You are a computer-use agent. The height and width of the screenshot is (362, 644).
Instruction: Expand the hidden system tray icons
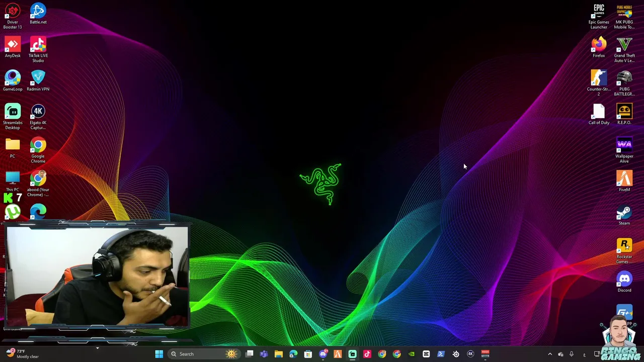click(x=549, y=354)
